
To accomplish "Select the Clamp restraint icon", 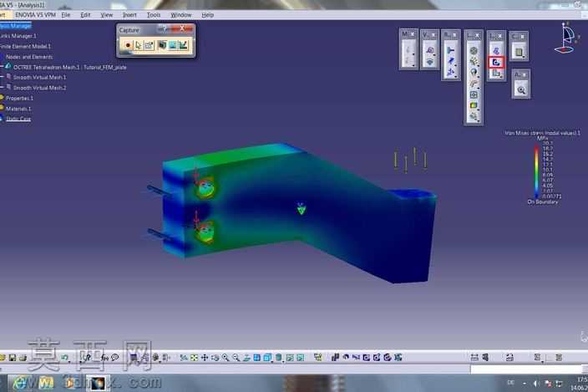I will coord(451,50).
